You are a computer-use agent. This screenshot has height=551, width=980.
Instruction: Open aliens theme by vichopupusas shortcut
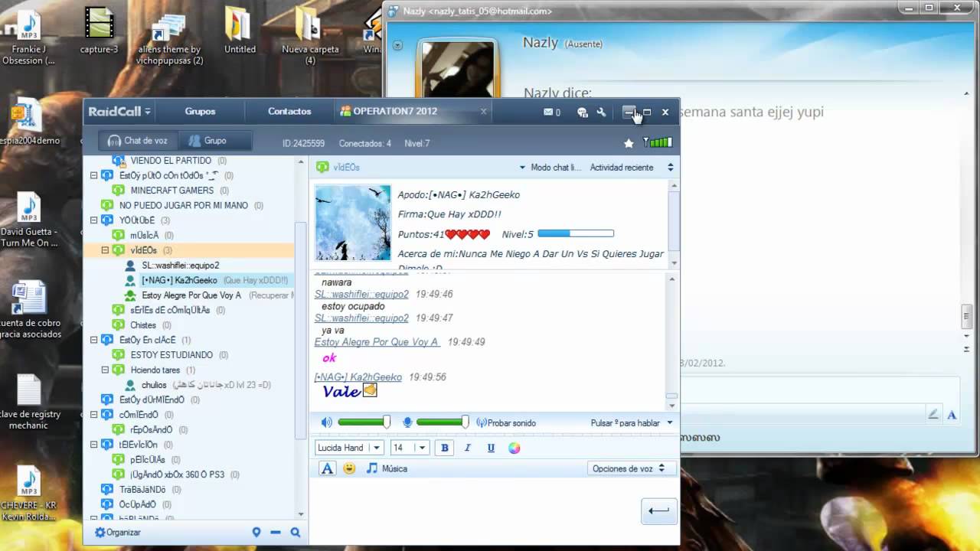pyautogui.click(x=170, y=37)
